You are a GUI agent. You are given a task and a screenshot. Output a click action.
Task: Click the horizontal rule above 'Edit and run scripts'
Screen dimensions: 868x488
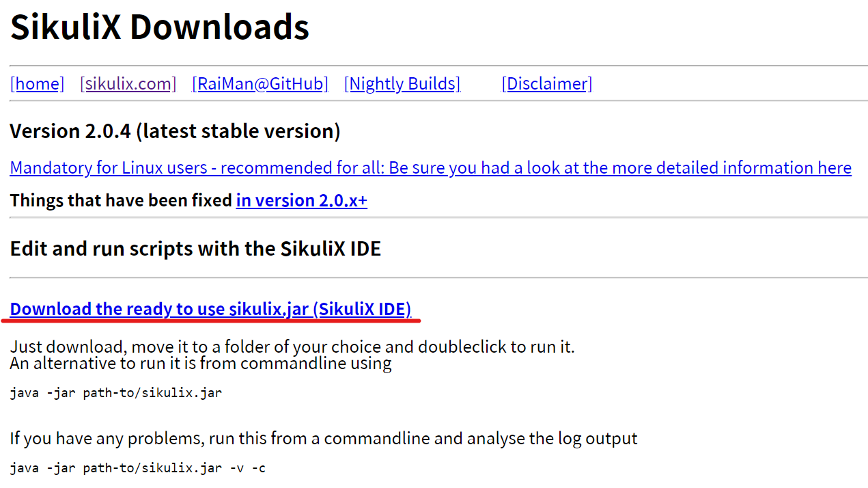pyautogui.click(x=438, y=217)
